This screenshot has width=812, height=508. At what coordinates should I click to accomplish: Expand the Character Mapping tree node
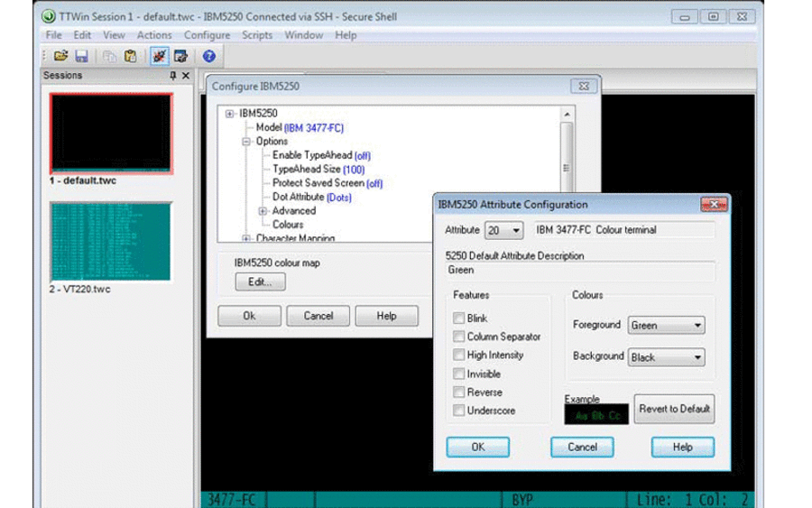(246, 238)
